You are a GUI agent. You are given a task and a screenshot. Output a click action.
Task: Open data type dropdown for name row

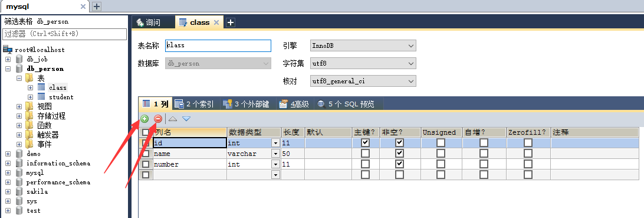click(275, 154)
